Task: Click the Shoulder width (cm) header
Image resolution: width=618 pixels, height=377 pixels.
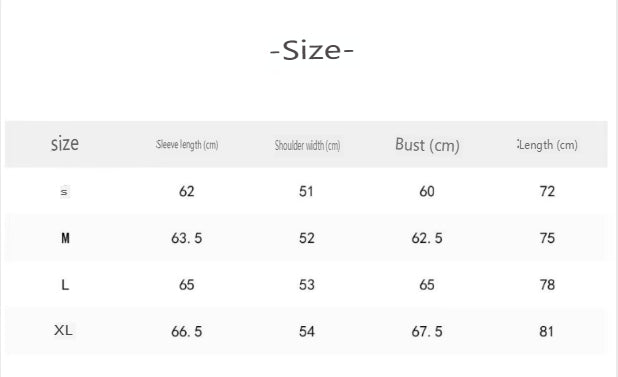Action: (307, 145)
